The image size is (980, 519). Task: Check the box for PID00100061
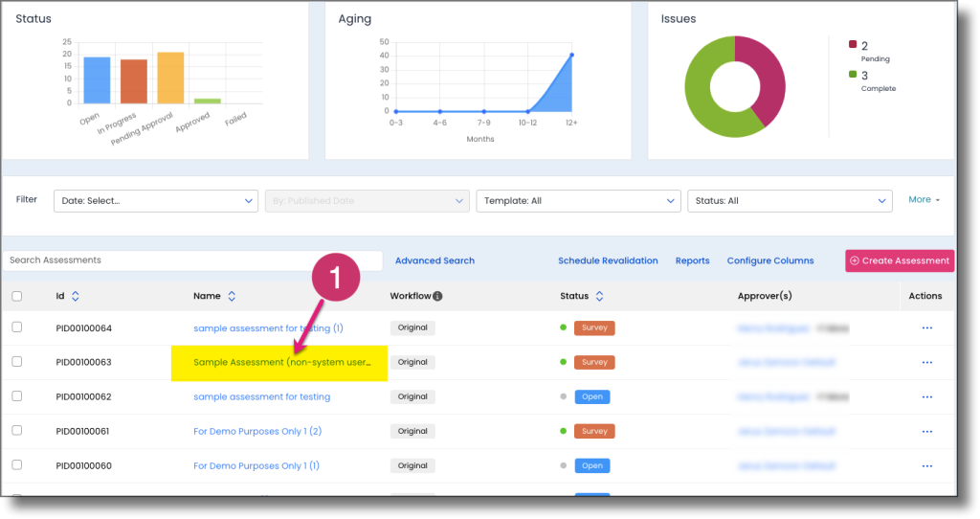pyautogui.click(x=17, y=430)
